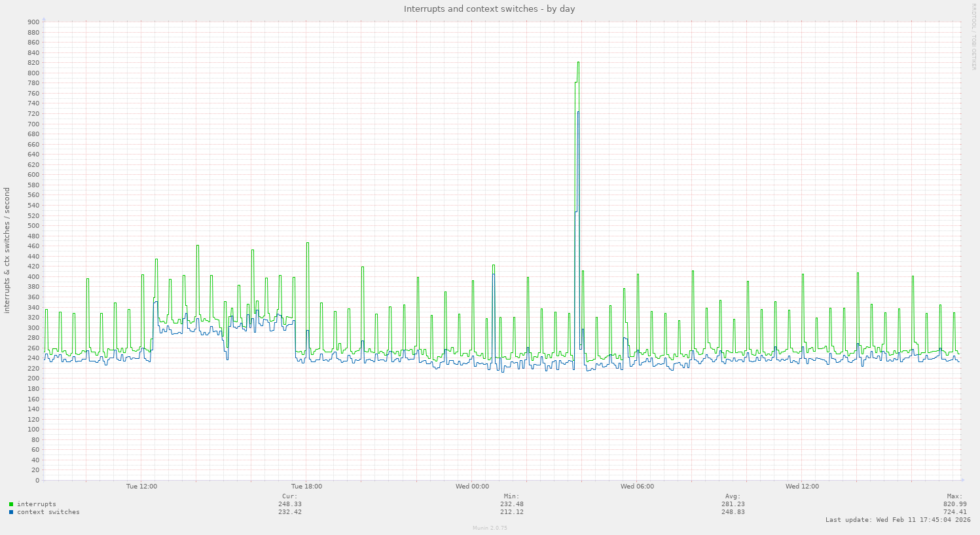Click the top of the tallest green spike
Viewport: 980px width, 535px height.
578,62
